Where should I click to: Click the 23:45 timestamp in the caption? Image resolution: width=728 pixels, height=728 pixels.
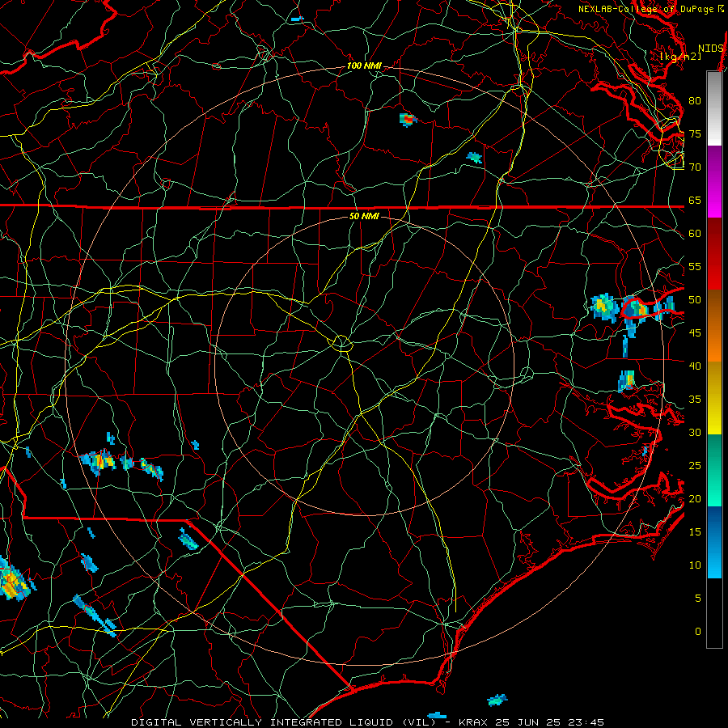point(586,722)
